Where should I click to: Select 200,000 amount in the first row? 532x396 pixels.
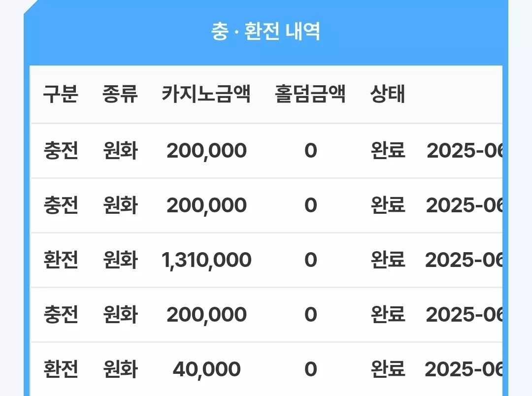tap(206, 151)
